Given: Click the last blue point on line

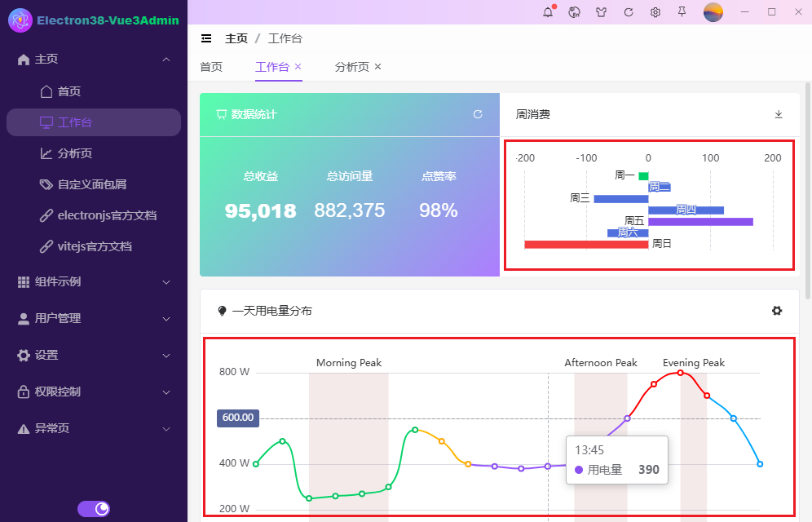Looking at the screenshot, I should [760, 464].
